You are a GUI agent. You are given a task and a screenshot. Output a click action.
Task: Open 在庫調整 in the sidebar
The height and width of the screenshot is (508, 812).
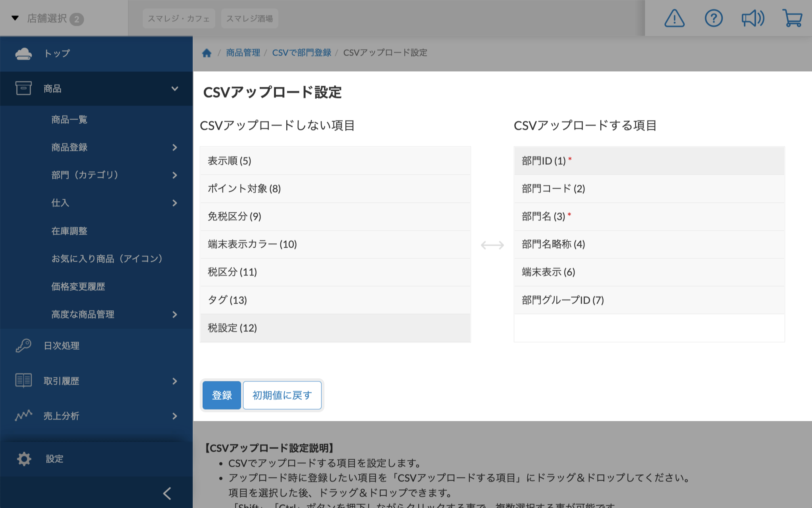(69, 231)
